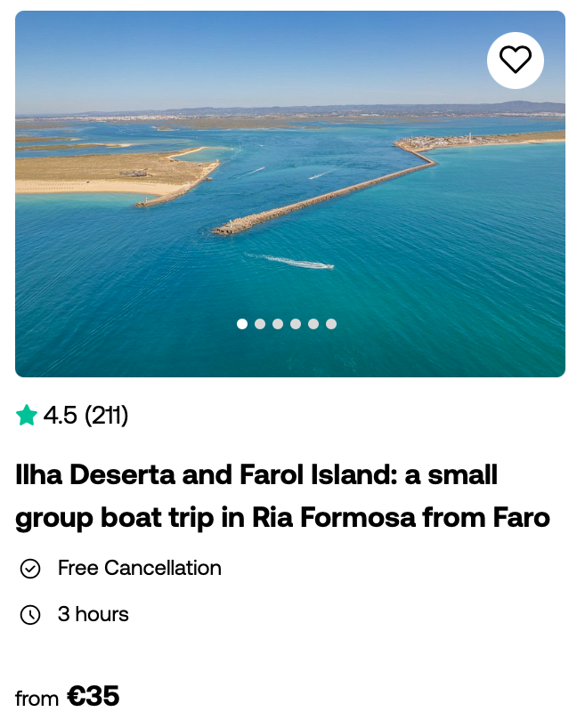Viewport: 577px width, 728px height.
Task: Go to the fourth carousel dot
Action: 296,324
